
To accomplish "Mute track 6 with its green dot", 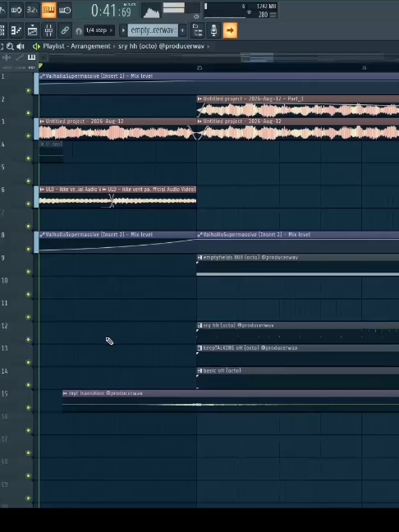I will (28, 204).
